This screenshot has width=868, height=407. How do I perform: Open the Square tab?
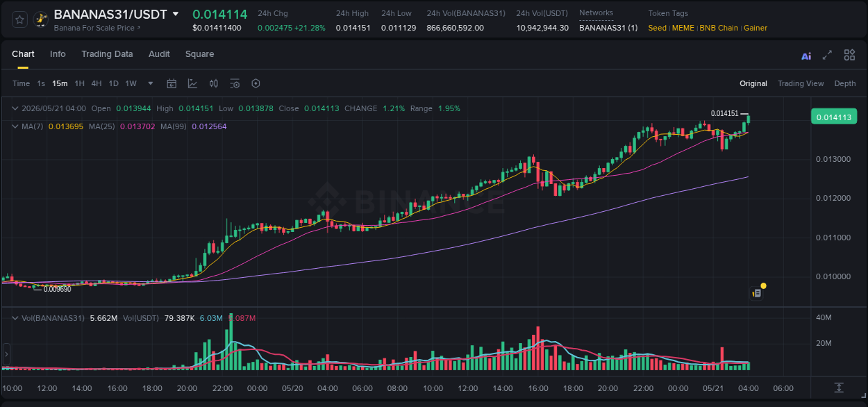[199, 54]
